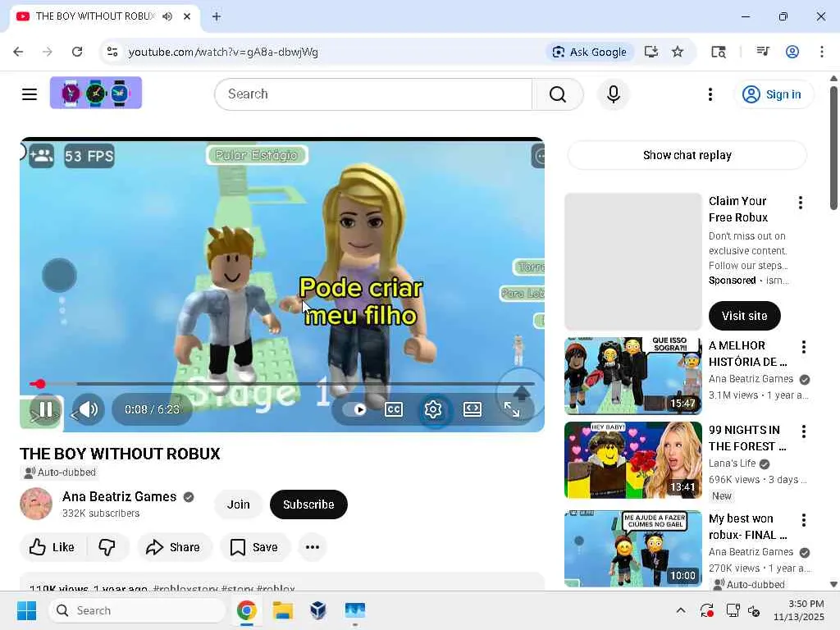The width and height of the screenshot is (840, 630).
Task: Open Chrome profile icon
Action: [792, 52]
